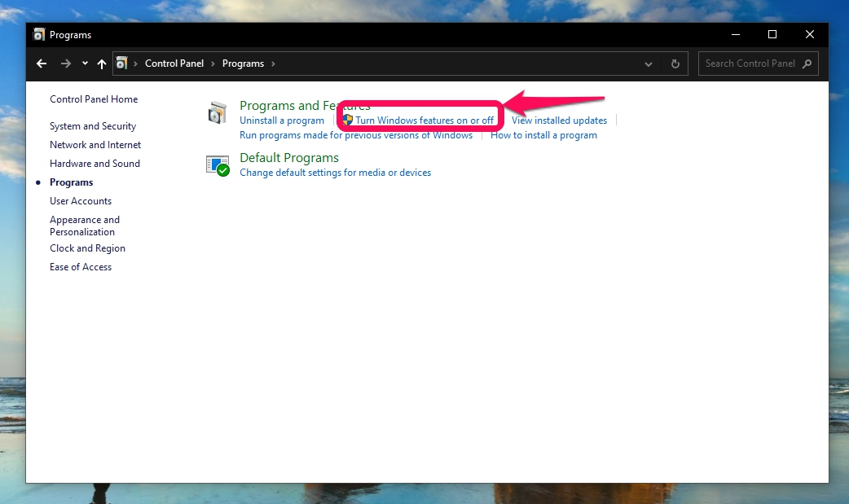Refresh the Programs page
849x504 pixels.
tap(675, 64)
